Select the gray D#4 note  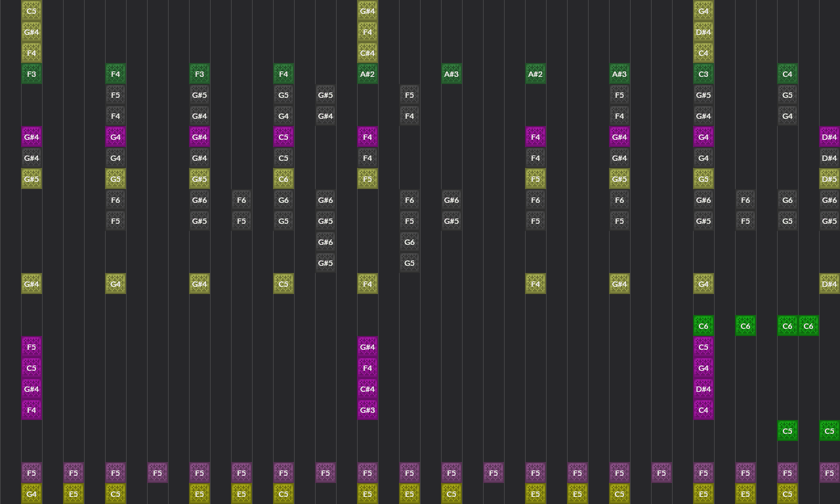829,158
